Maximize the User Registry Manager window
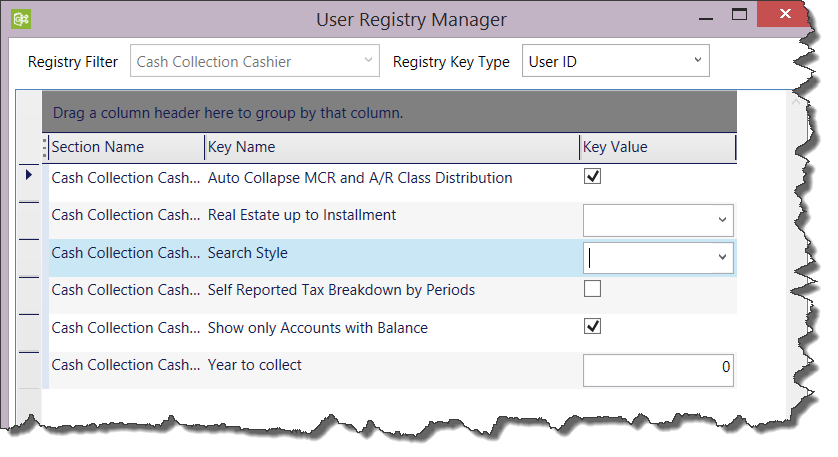This screenshot has width=838, height=457. (x=740, y=16)
